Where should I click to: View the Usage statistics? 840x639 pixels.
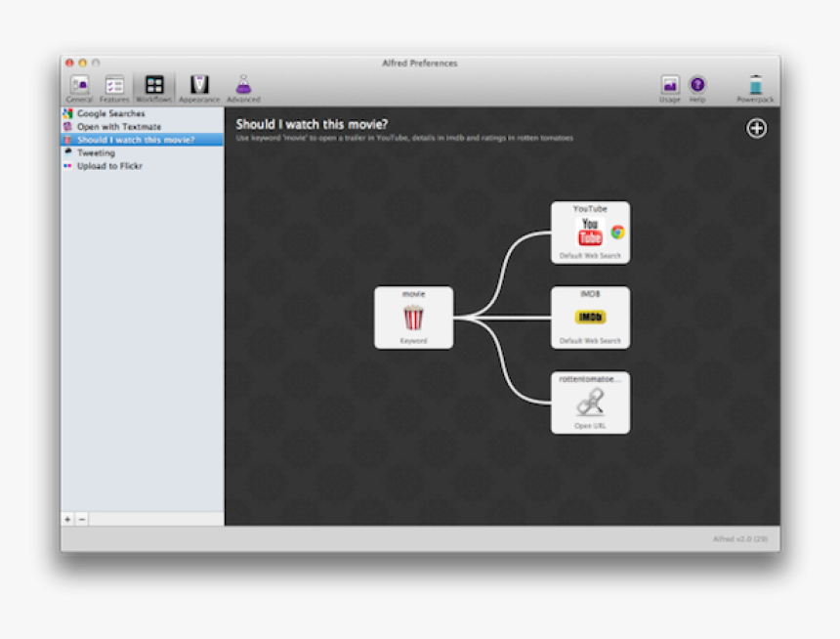(670, 87)
